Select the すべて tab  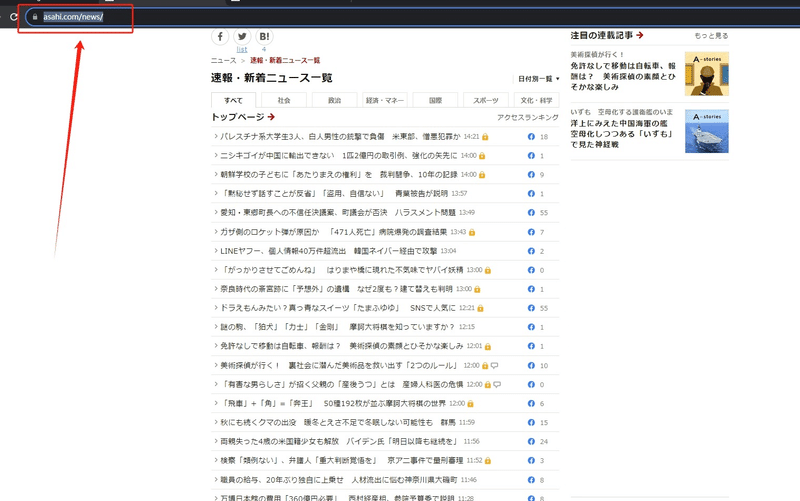click(x=233, y=100)
